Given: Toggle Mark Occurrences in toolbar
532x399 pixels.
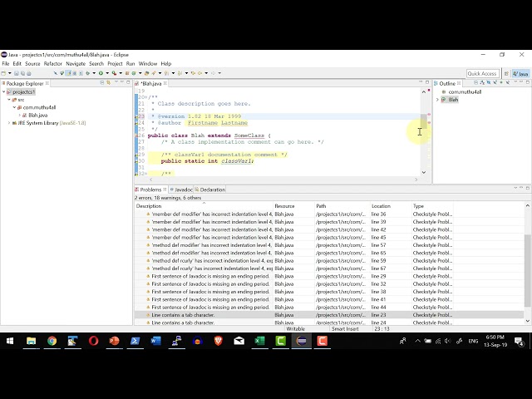Looking at the screenshot, I should 69,73.
